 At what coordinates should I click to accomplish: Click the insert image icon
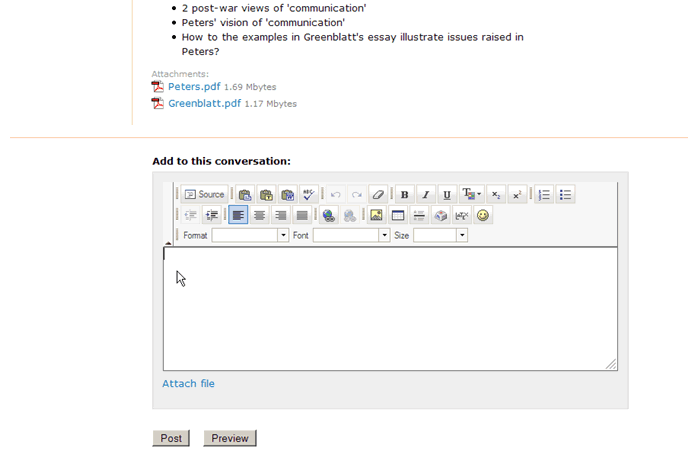pos(376,215)
